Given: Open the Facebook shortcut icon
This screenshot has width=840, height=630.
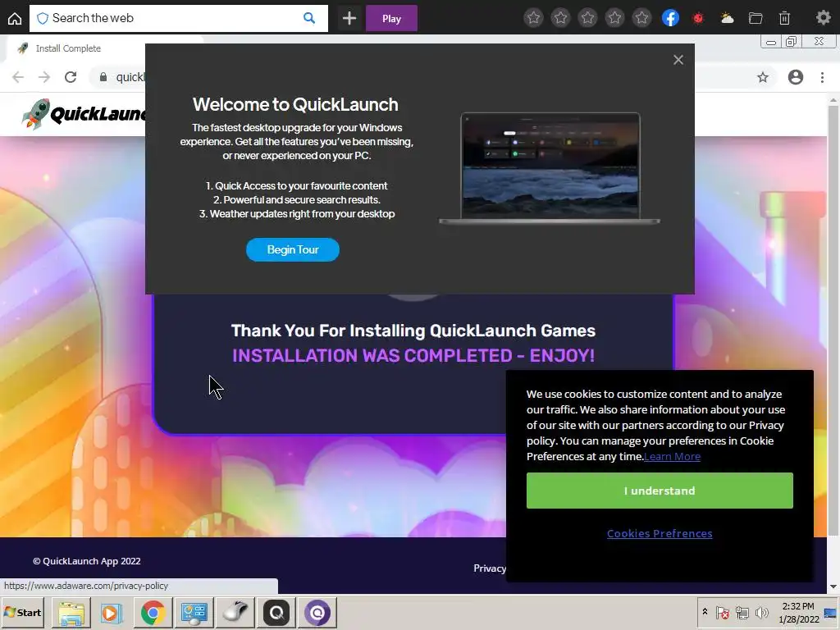Looking at the screenshot, I should (x=670, y=18).
